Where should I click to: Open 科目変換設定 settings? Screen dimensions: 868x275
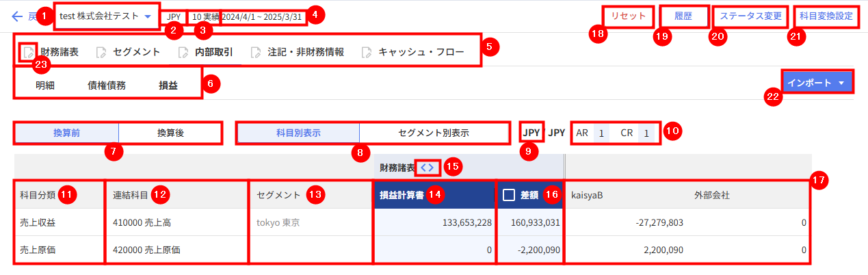[x=826, y=16]
